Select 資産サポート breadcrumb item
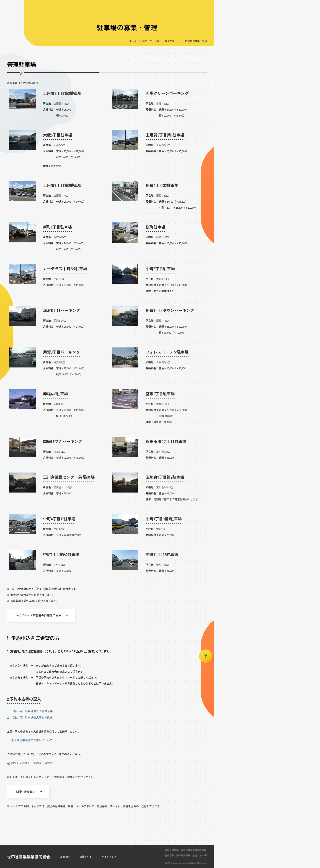Screen dimensions: 320x868 tap(172, 41)
